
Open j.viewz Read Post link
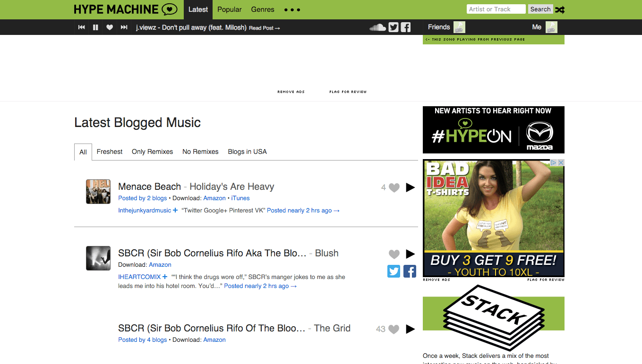265,28
